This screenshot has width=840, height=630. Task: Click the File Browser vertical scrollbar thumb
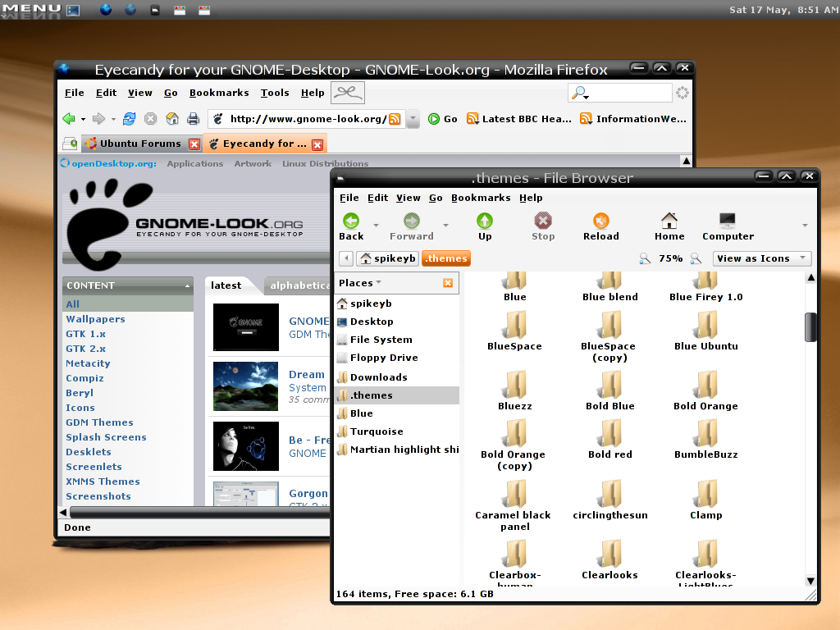[810, 326]
